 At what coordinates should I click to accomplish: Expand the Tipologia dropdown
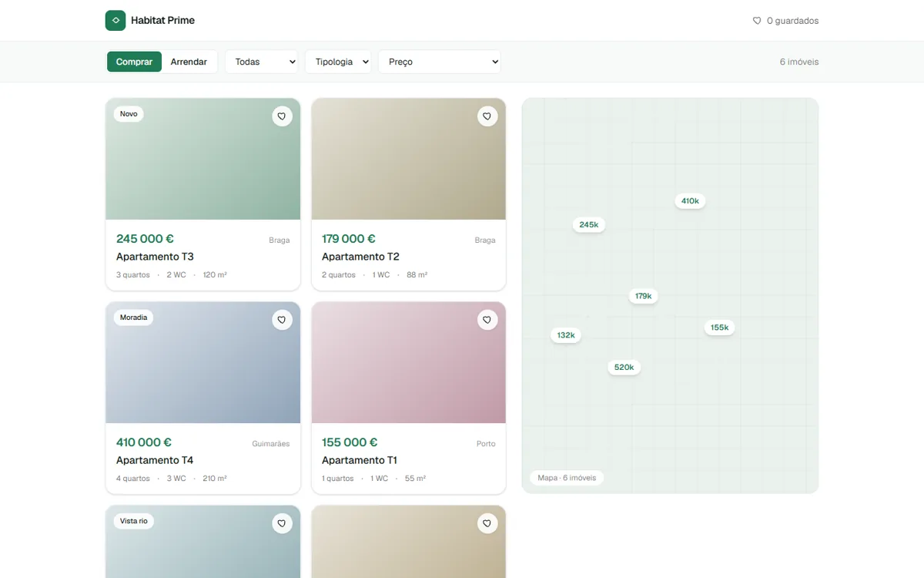pyautogui.click(x=338, y=62)
